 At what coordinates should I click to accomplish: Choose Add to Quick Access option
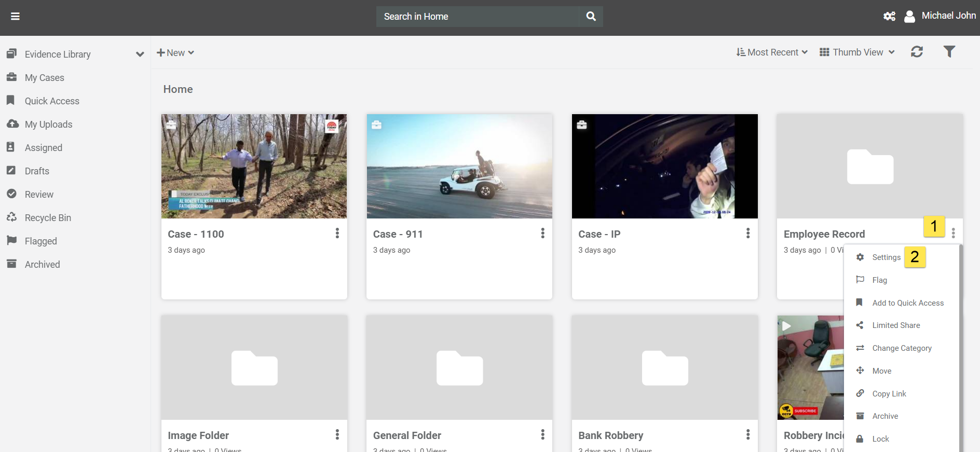[907, 303]
